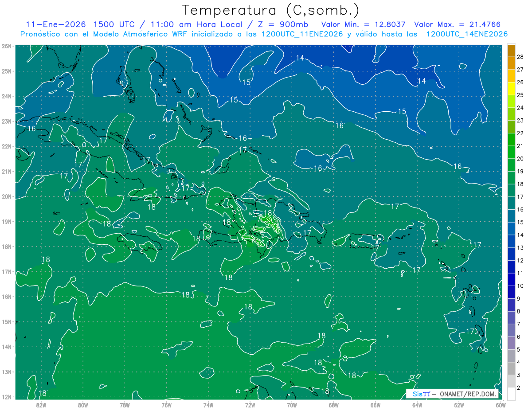Click the '19N' latitude axis label

[7, 221]
